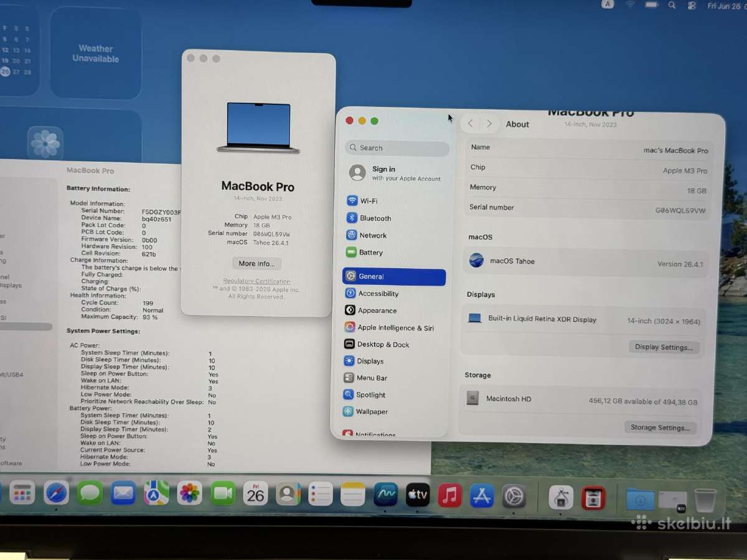Open Calendar showing 26 in the Dock
Screen dimensions: 747x560
tap(255, 493)
